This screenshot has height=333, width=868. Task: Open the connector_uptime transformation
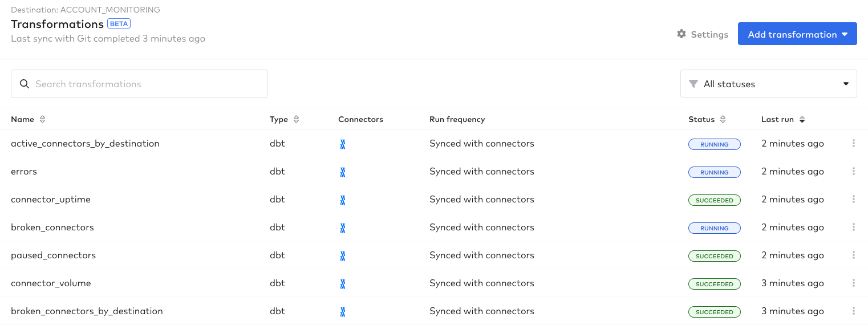51,200
